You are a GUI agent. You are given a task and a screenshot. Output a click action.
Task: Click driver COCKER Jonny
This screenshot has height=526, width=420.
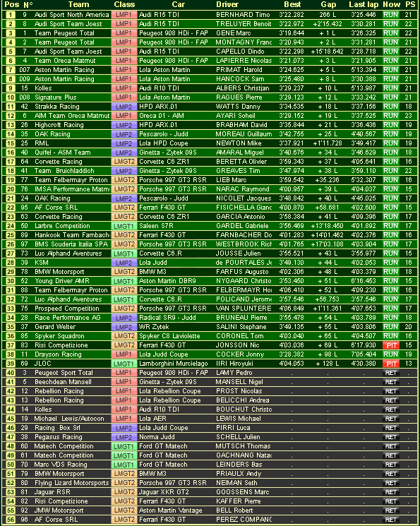click(x=240, y=354)
